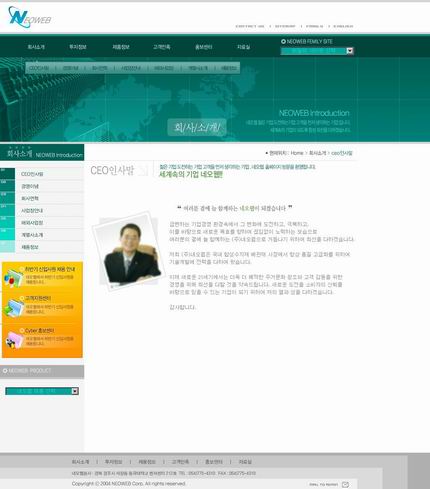
Task: Click the NEOWEB logo in header
Action: coord(29,17)
